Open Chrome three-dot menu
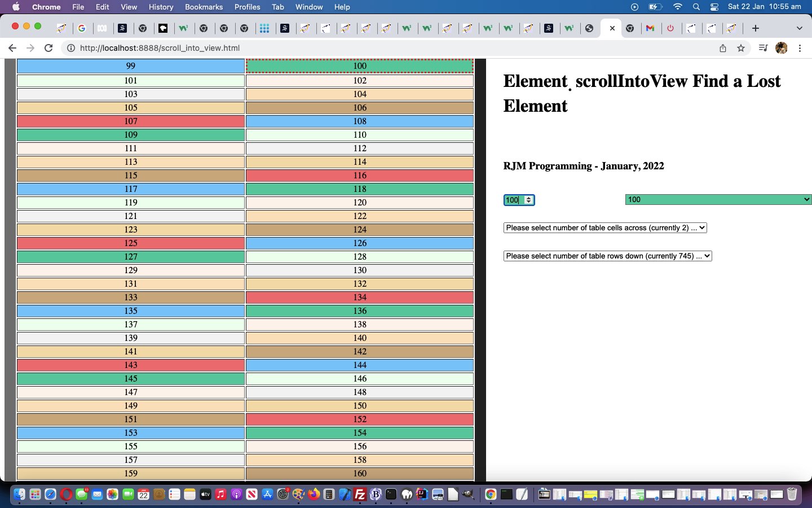The height and width of the screenshot is (508, 812). coord(800,48)
